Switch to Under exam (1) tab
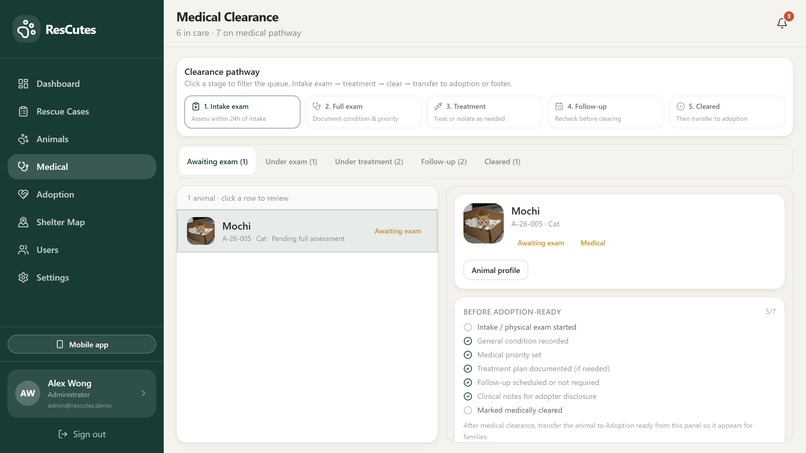This screenshot has width=806, height=453. point(291,161)
